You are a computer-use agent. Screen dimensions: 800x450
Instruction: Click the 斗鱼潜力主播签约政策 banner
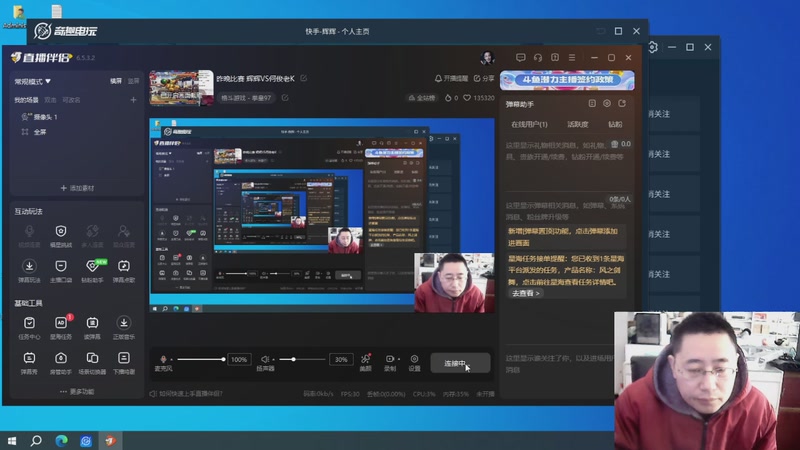point(567,80)
